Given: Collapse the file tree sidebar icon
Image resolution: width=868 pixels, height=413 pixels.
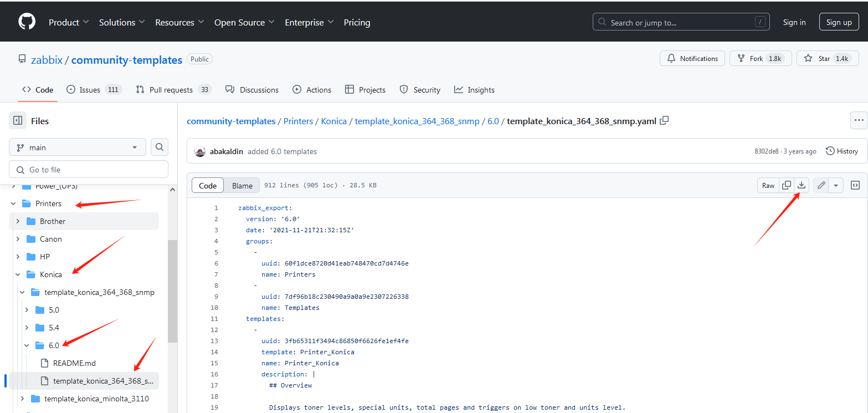Looking at the screenshot, I should click(18, 121).
